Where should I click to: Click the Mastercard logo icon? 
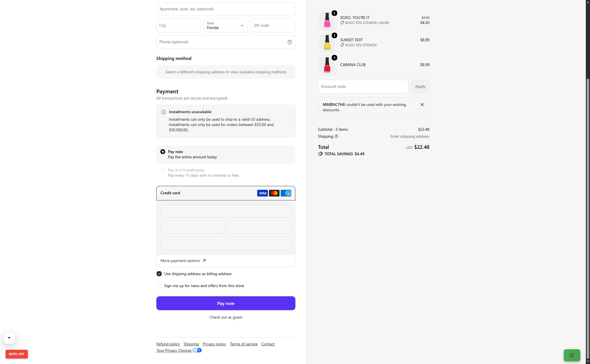[274, 193]
